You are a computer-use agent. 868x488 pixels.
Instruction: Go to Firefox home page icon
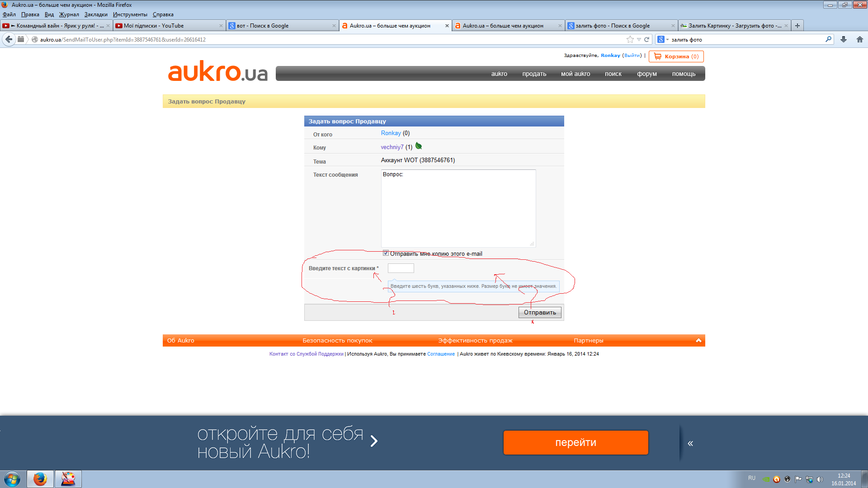[x=860, y=39]
